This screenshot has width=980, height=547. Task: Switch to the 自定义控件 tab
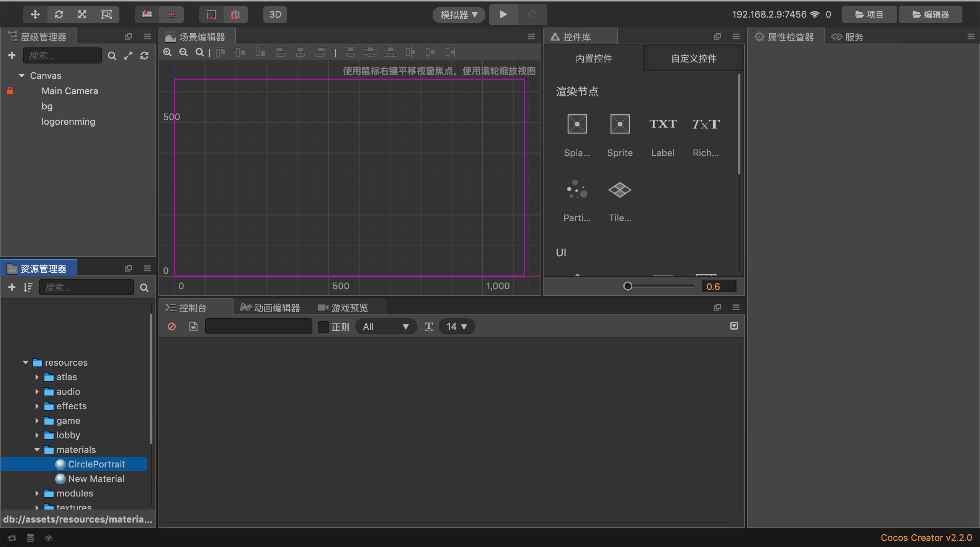693,59
